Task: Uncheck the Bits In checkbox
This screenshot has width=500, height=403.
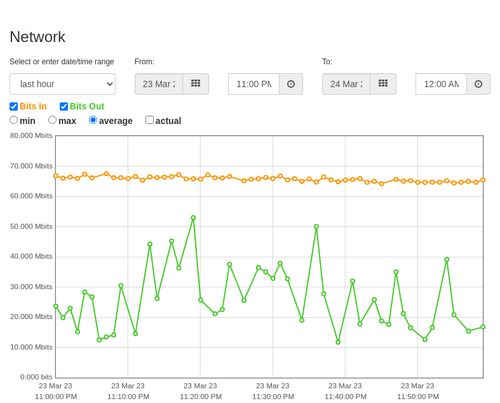Action: click(14, 106)
